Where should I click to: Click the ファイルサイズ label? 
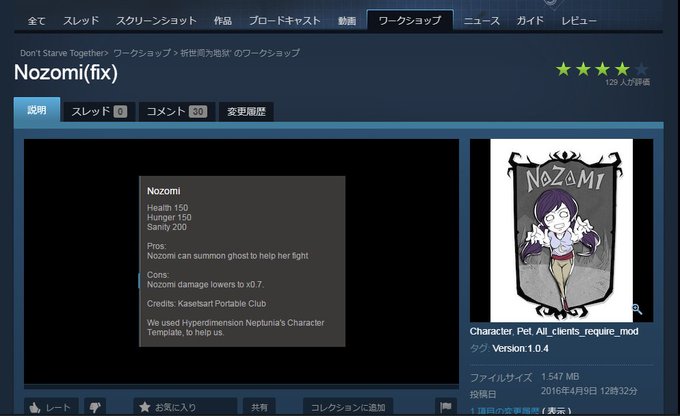click(x=501, y=378)
